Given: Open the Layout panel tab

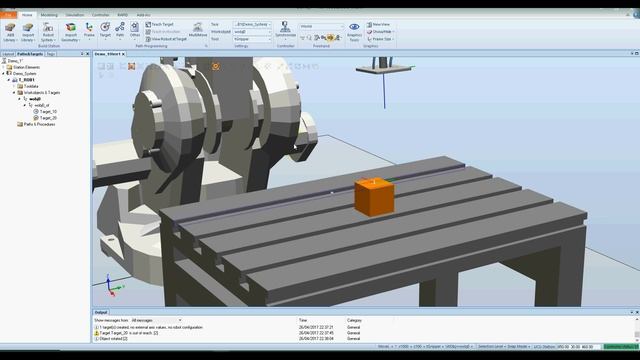Looking at the screenshot, I should [x=8, y=54].
